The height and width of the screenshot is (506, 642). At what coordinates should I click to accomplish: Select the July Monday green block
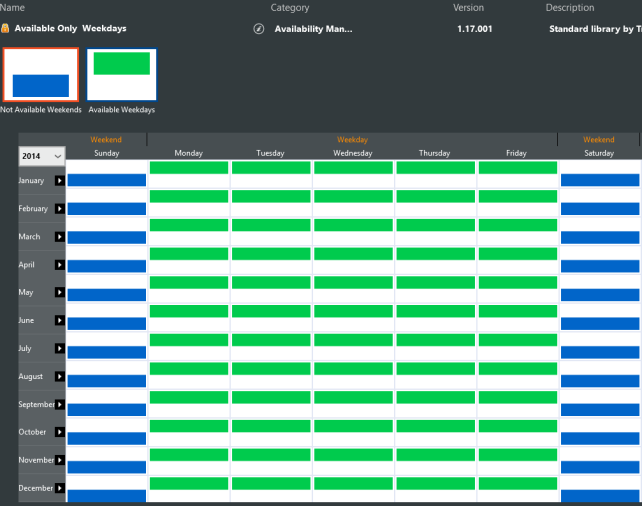(x=189, y=340)
